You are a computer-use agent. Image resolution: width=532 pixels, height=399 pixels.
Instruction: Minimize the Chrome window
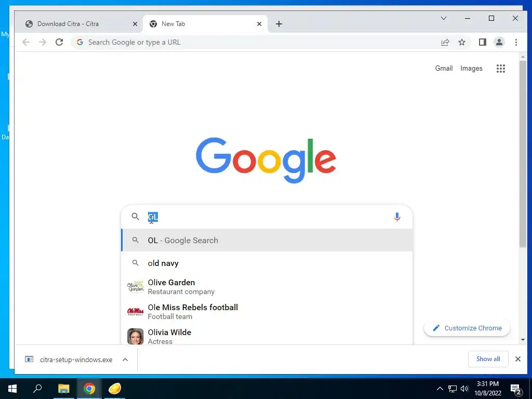tap(468, 18)
